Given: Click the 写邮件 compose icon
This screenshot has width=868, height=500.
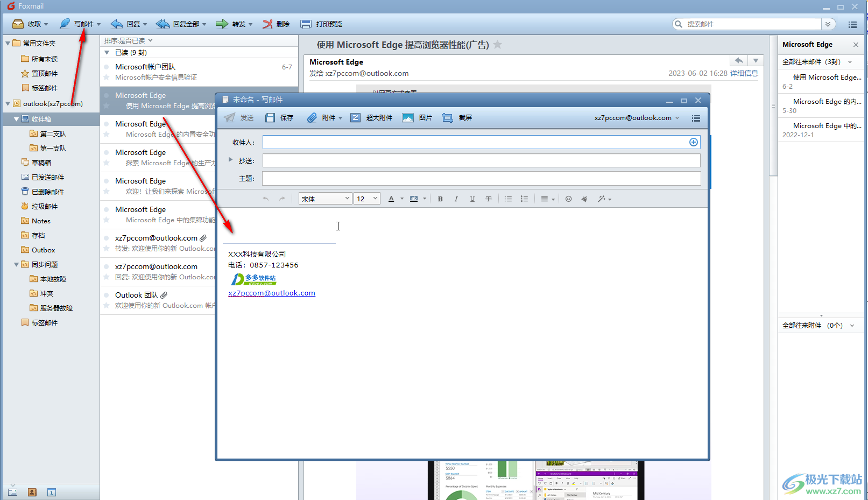Looking at the screenshot, I should pyautogui.click(x=65, y=24).
